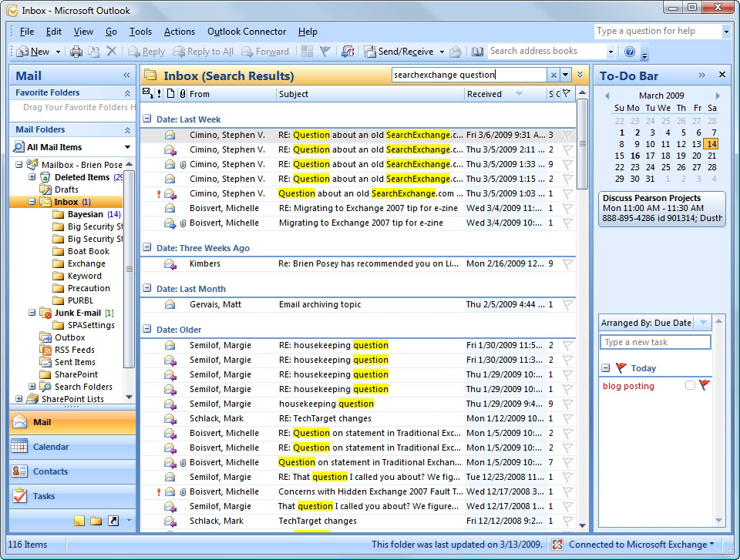Click the Type a new task field
This screenshot has width=740, height=560.
point(655,342)
